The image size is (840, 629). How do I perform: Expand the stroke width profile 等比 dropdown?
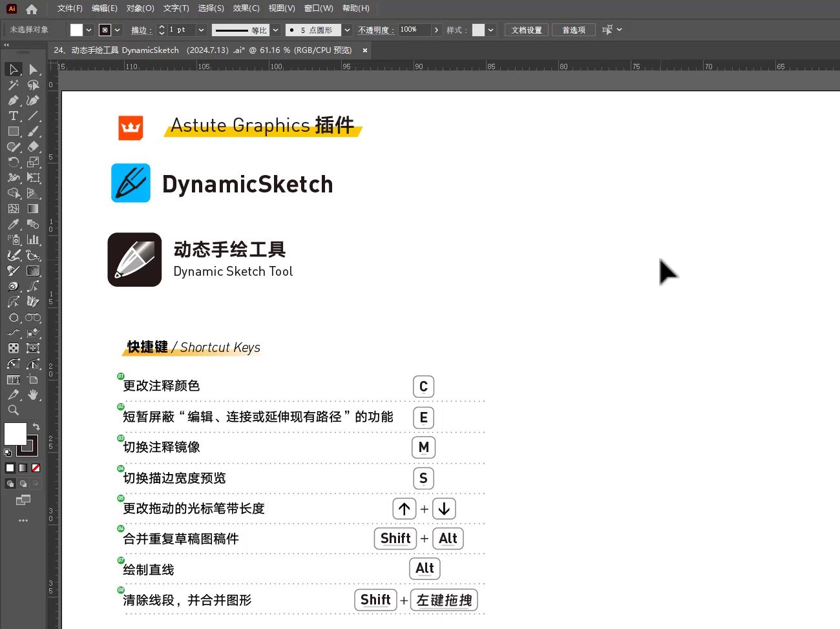(x=275, y=30)
